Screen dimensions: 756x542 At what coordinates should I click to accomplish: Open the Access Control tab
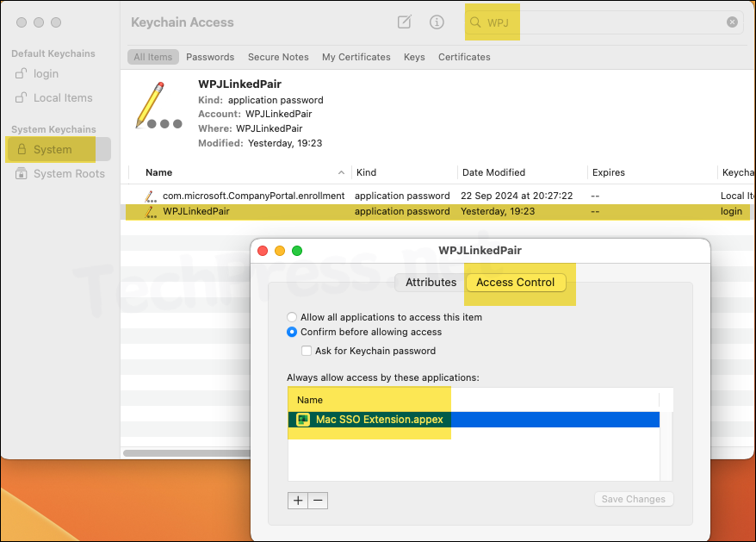pos(516,283)
